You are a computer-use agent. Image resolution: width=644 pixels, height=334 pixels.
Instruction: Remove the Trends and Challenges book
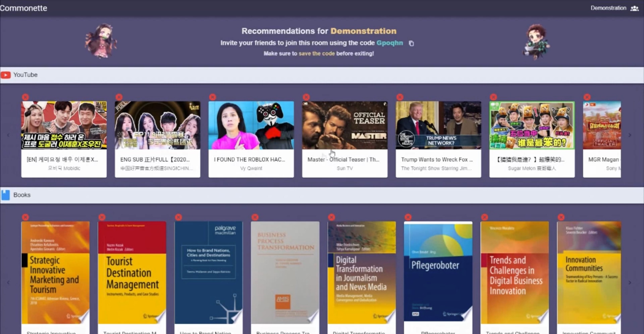tap(485, 217)
